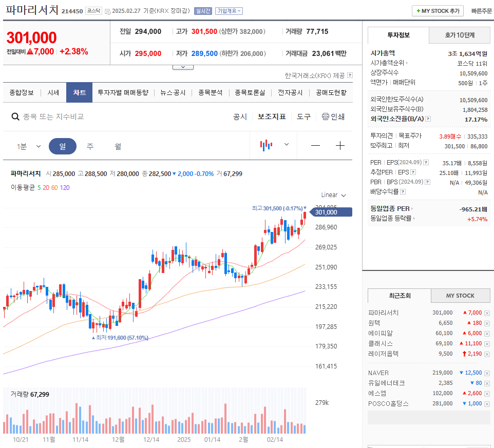
Task: Click the stock comparison search field
Action: (53, 117)
